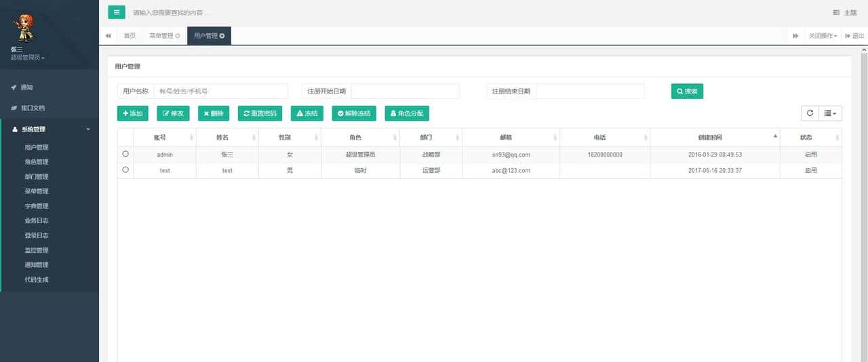
Task: Close the 用户管理 tab with its x icon
Action: 222,36
